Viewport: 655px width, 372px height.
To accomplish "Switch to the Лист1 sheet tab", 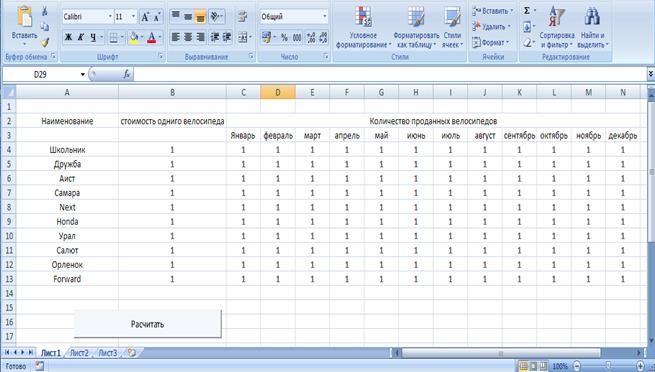I will point(51,353).
